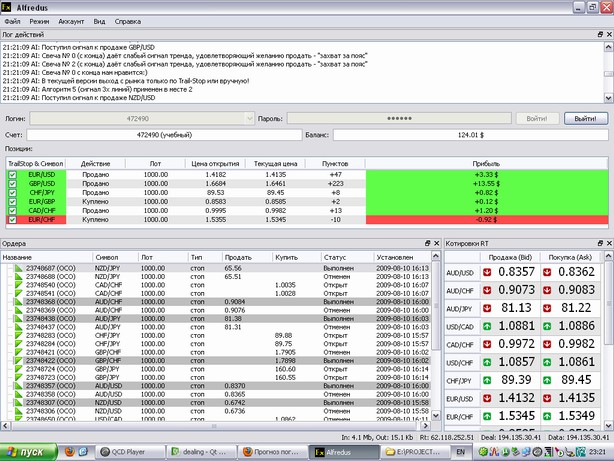Click order 23748724 flag icon
This screenshot has height=461, width=614.
[x=18, y=369]
